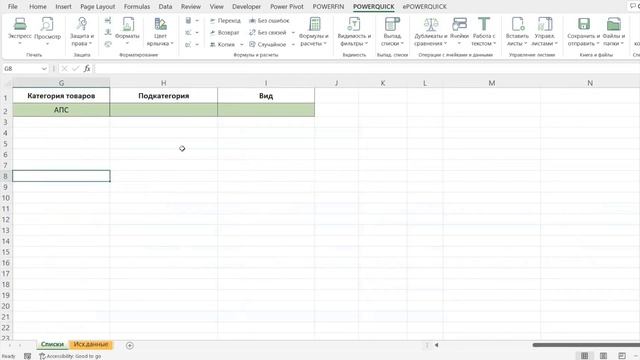Screen dimensions: 640x360
Task: Select the Подкатегория header cell
Action: pyautogui.click(x=164, y=96)
